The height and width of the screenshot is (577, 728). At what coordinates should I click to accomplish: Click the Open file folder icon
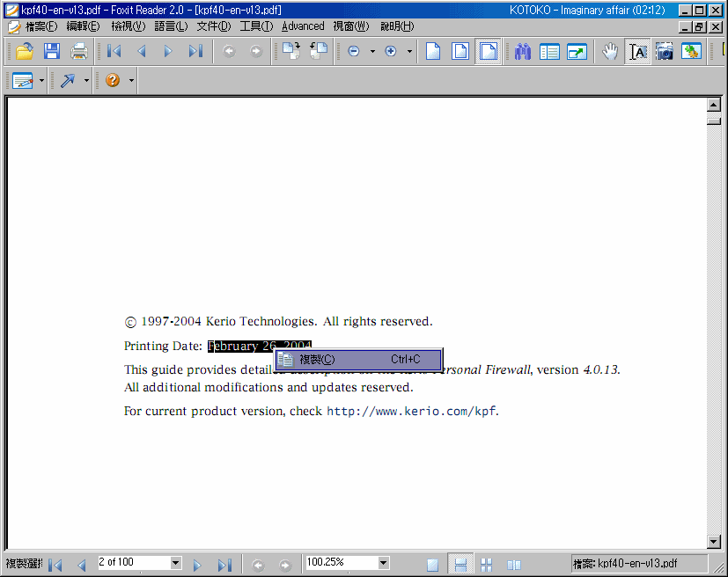(24, 51)
